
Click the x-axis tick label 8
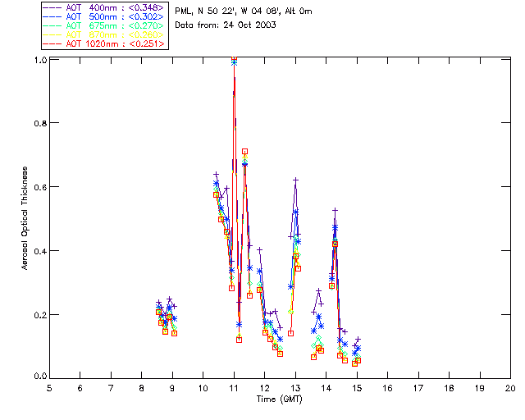pos(142,388)
